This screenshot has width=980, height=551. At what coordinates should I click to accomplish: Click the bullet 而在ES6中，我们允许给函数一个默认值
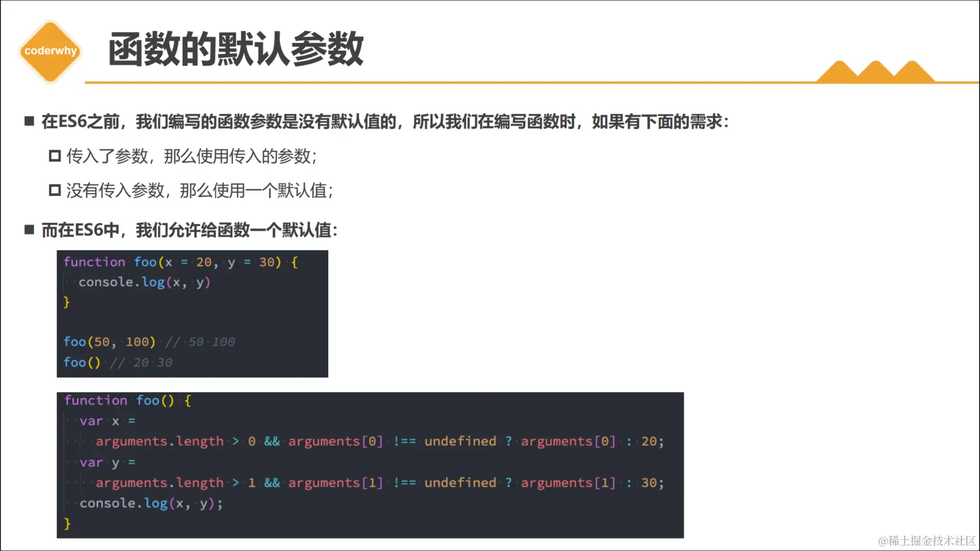point(189,230)
